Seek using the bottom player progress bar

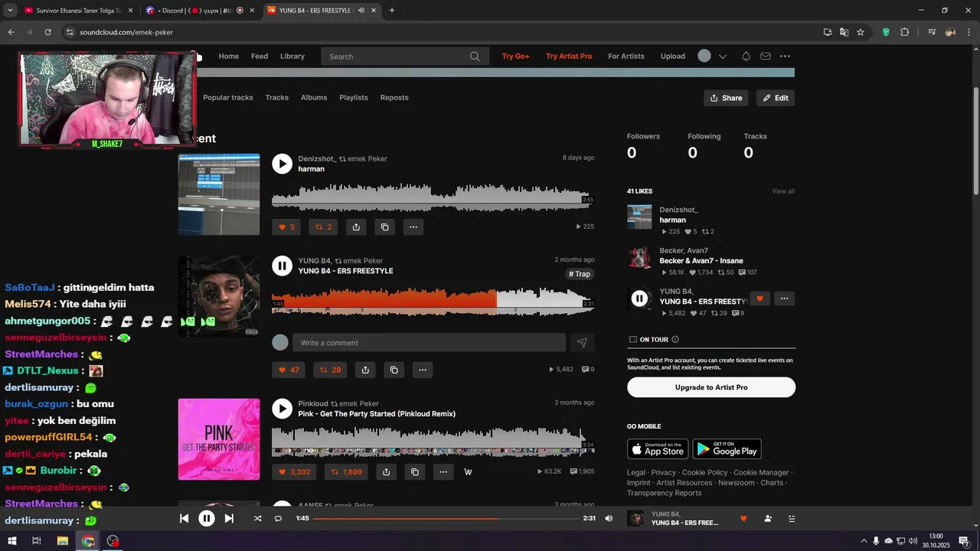click(x=446, y=518)
